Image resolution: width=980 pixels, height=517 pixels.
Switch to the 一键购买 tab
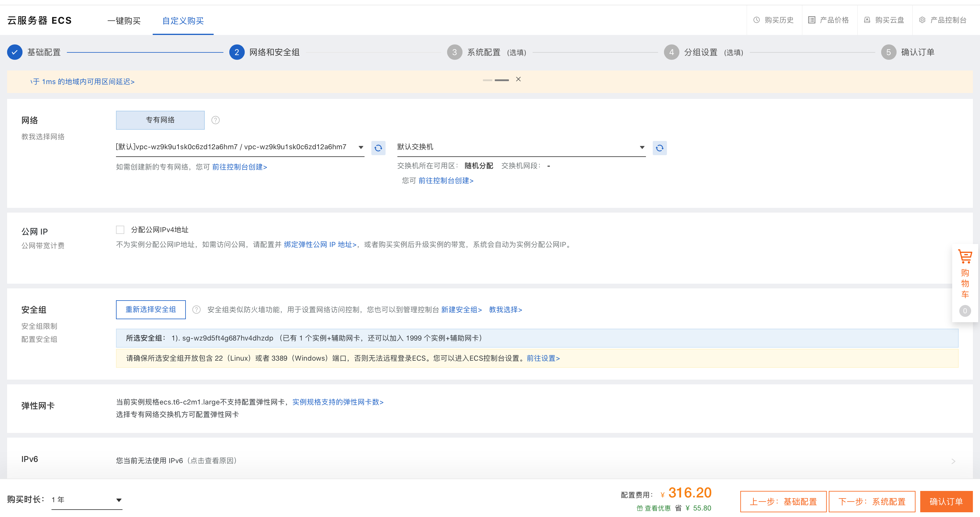124,20
